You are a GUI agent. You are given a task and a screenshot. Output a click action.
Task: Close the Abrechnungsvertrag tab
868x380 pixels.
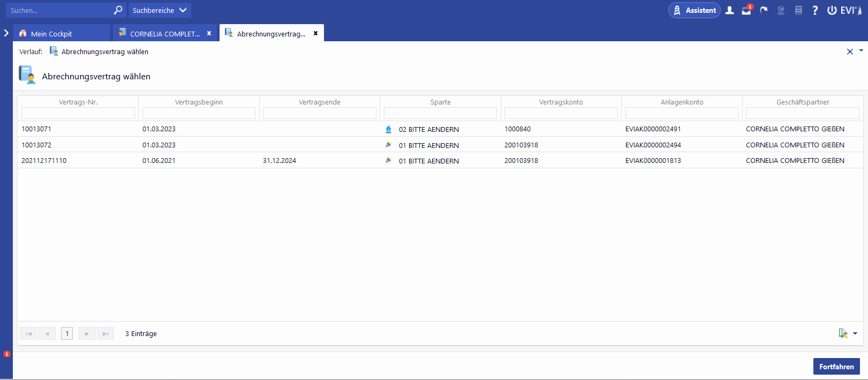point(315,33)
